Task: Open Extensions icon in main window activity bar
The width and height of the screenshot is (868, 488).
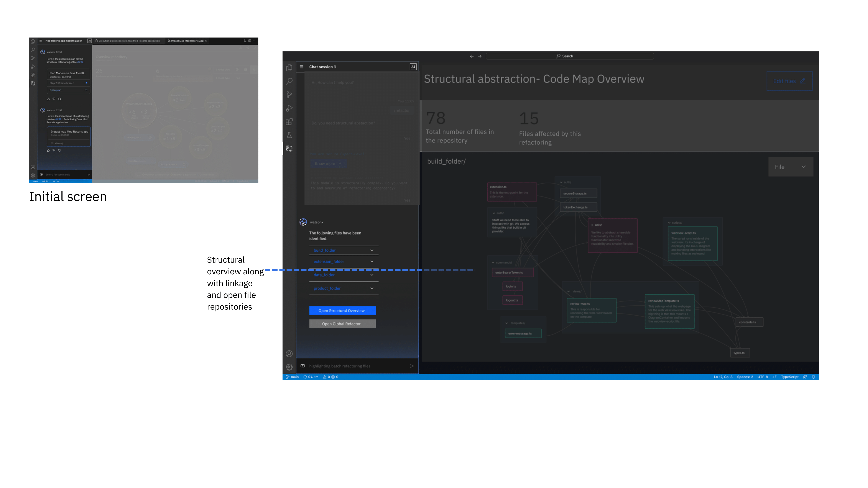Action: (289, 122)
